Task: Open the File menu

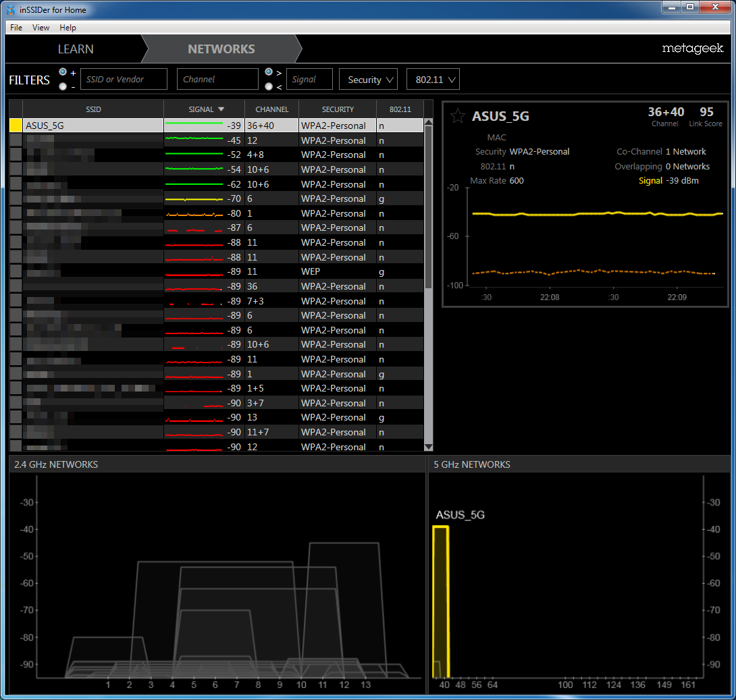Action: coord(16,28)
